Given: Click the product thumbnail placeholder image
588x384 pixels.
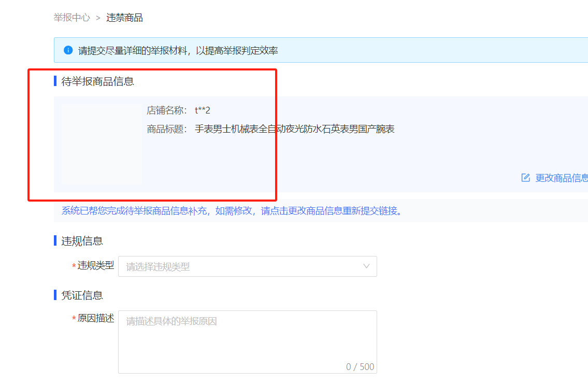Looking at the screenshot, I should pos(102,144).
